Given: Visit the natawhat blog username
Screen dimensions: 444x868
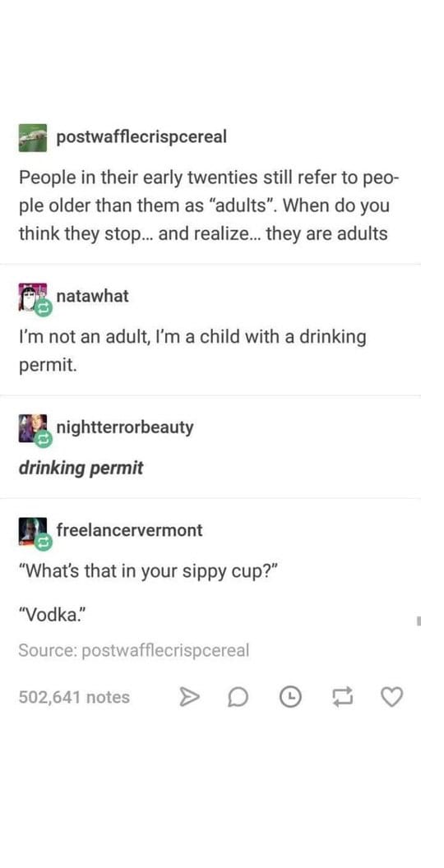Looking at the screenshot, I should tap(92, 296).
